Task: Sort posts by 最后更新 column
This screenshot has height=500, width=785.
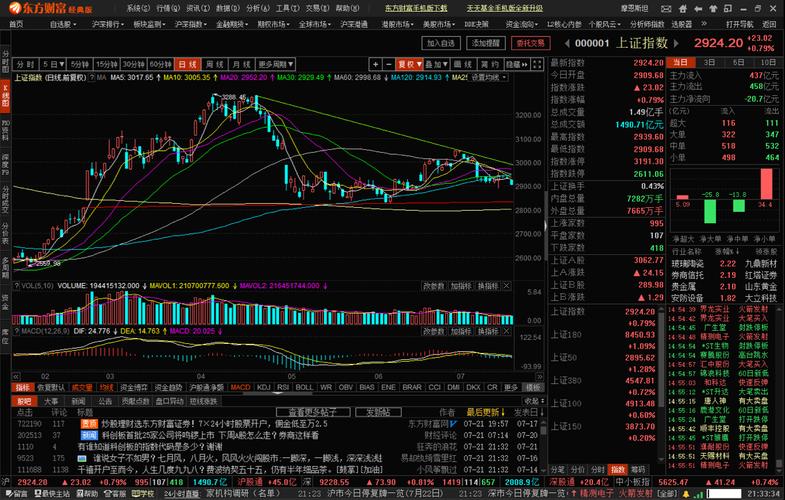Action: [x=486, y=412]
